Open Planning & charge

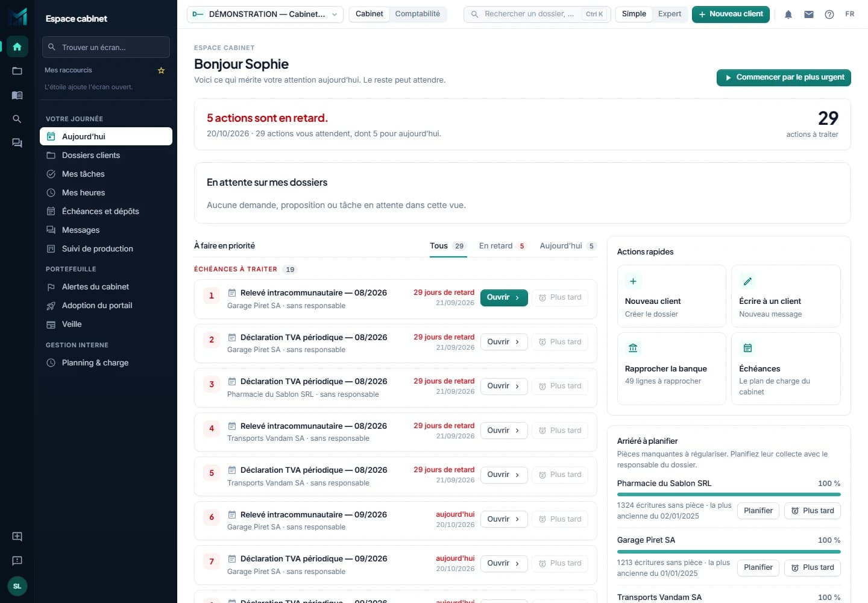click(x=106, y=362)
